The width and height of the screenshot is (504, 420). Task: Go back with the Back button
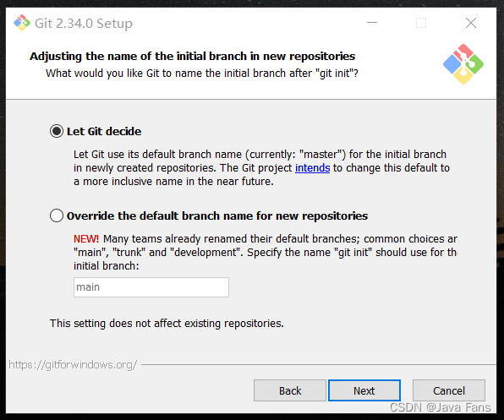click(290, 390)
